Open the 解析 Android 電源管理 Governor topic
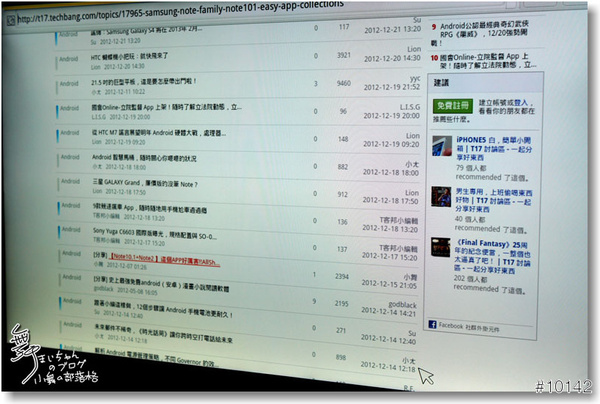Screen dimensions: 600x404 point(157,356)
